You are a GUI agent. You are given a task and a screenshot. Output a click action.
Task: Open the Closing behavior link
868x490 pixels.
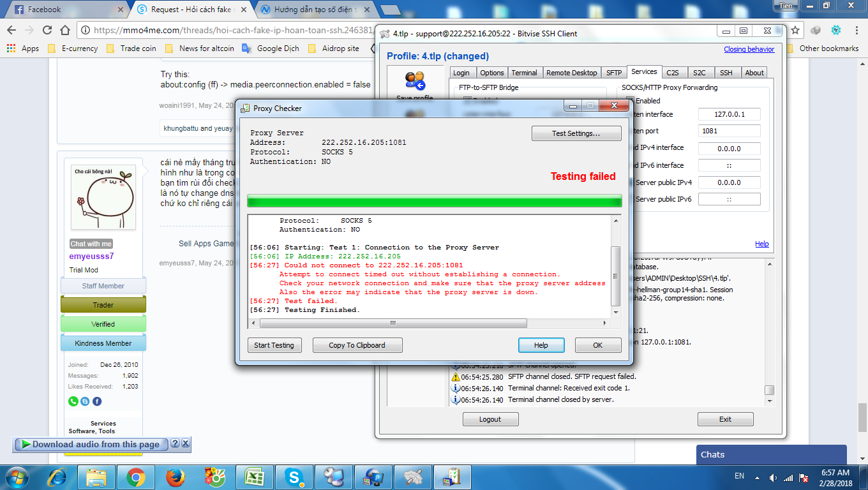(749, 49)
